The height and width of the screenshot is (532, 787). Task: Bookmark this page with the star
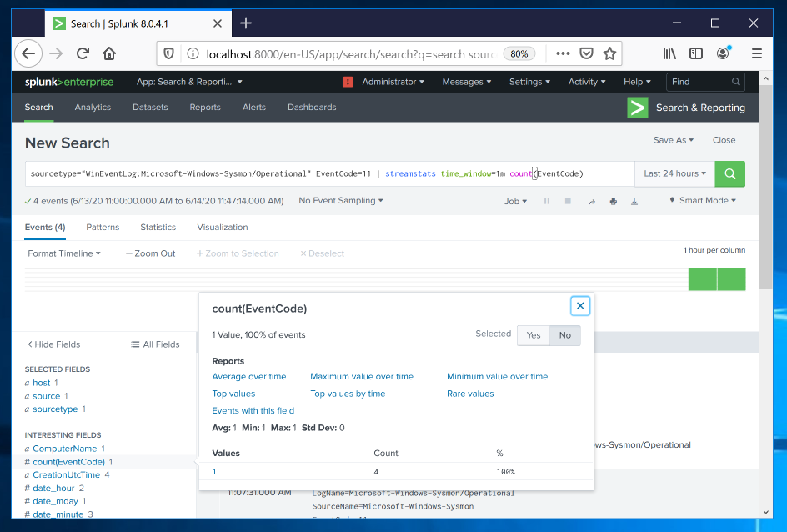point(609,53)
